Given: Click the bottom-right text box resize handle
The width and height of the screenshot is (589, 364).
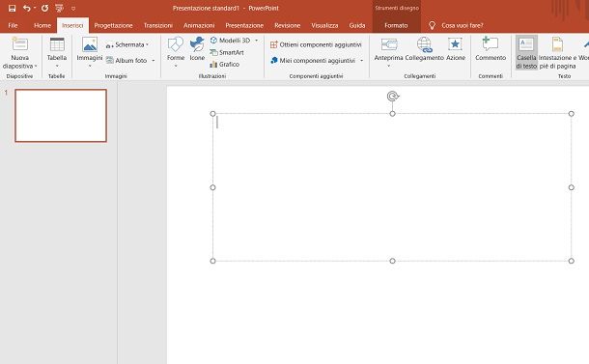Looking at the screenshot, I should pos(572,261).
